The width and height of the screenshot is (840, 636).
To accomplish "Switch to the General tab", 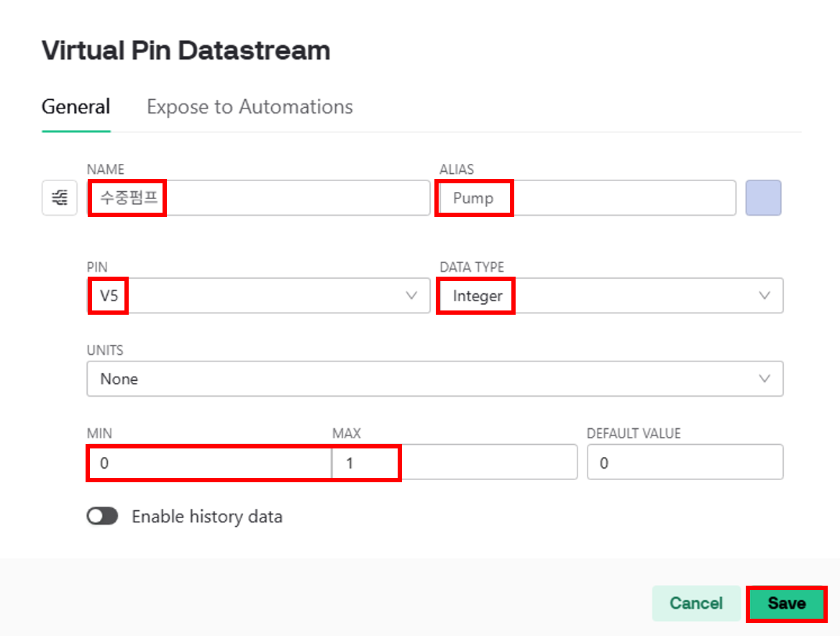I will coord(76,106).
